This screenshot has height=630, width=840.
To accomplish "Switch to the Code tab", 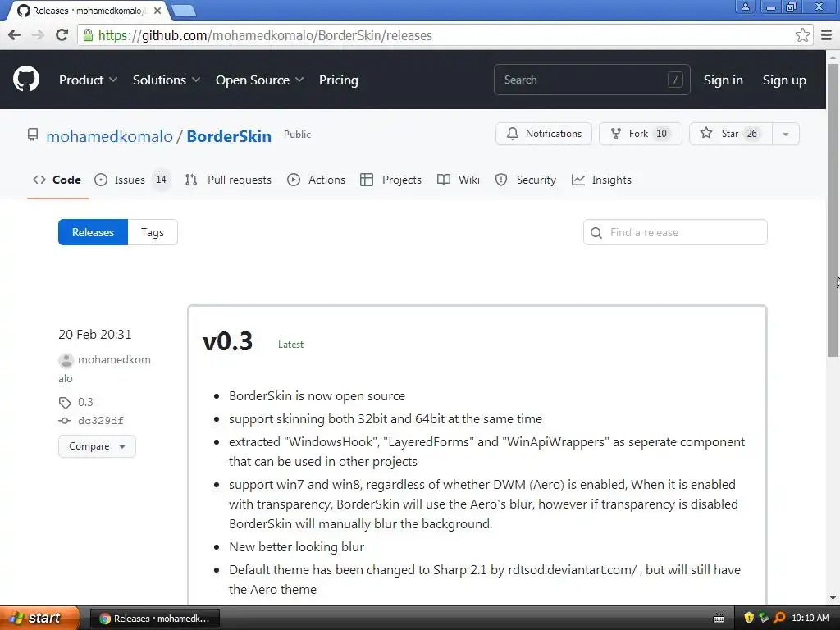I will 57,180.
